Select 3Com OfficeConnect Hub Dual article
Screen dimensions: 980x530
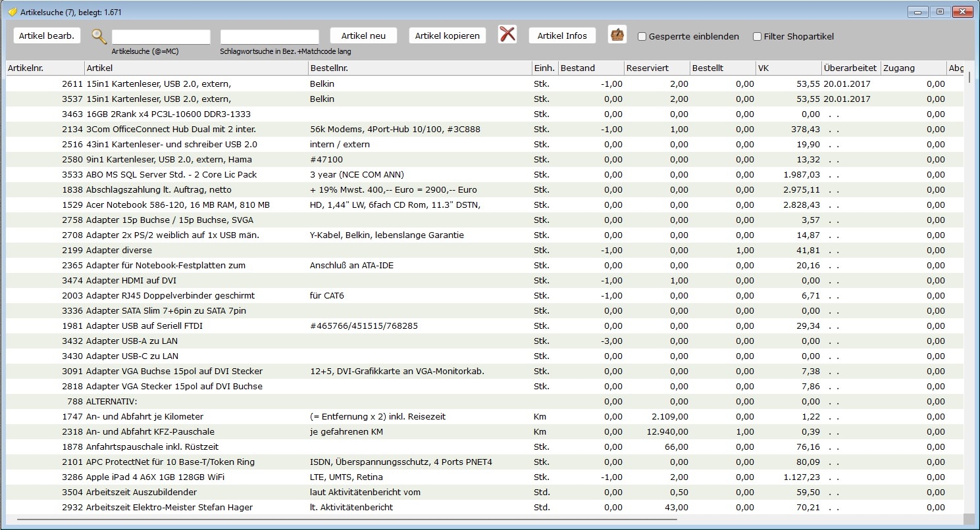(x=485, y=129)
